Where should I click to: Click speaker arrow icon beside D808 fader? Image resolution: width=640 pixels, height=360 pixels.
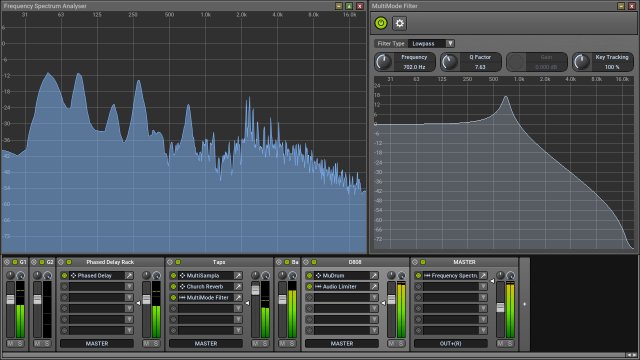point(383,303)
